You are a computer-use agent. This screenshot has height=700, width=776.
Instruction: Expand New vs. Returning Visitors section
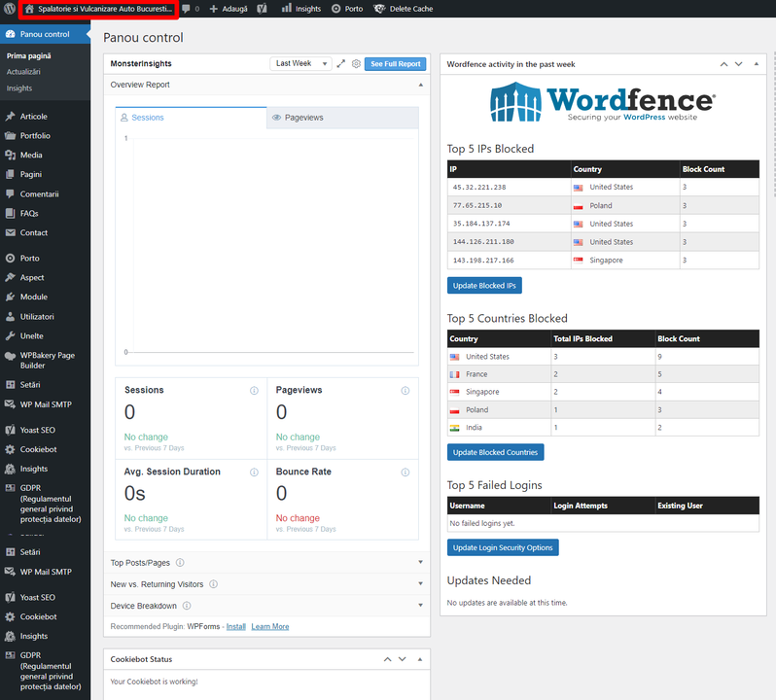click(266, 584)
